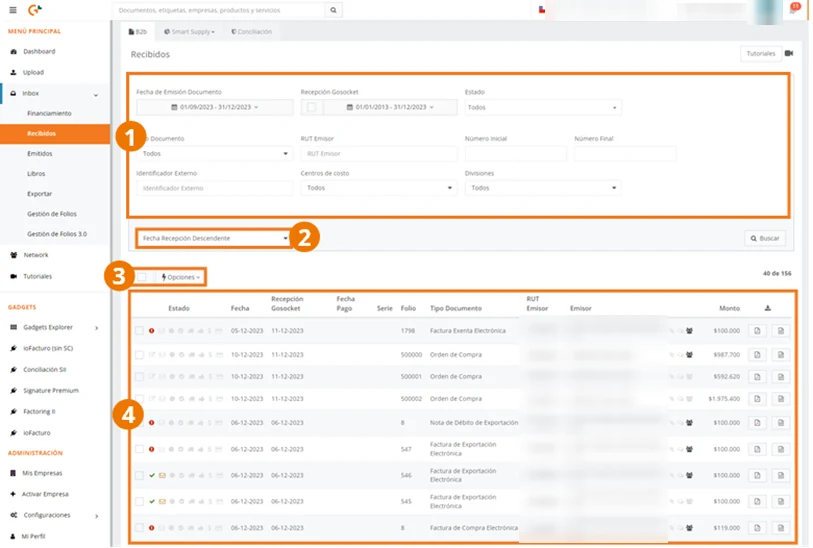
Task: Open the Estado dropdown
Action: pos(542,107)
